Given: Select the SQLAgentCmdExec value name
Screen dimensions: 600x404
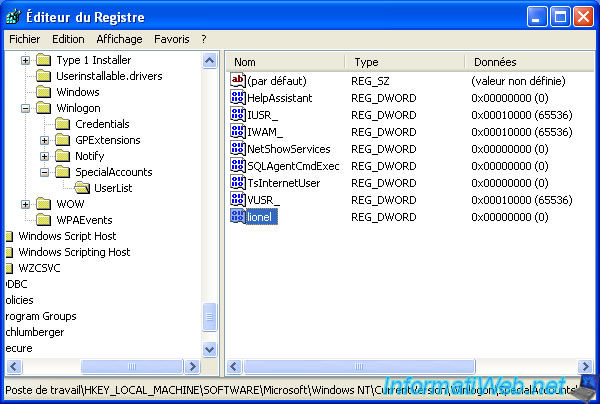Looking at the screenshot, I should [x=293, y=166].
